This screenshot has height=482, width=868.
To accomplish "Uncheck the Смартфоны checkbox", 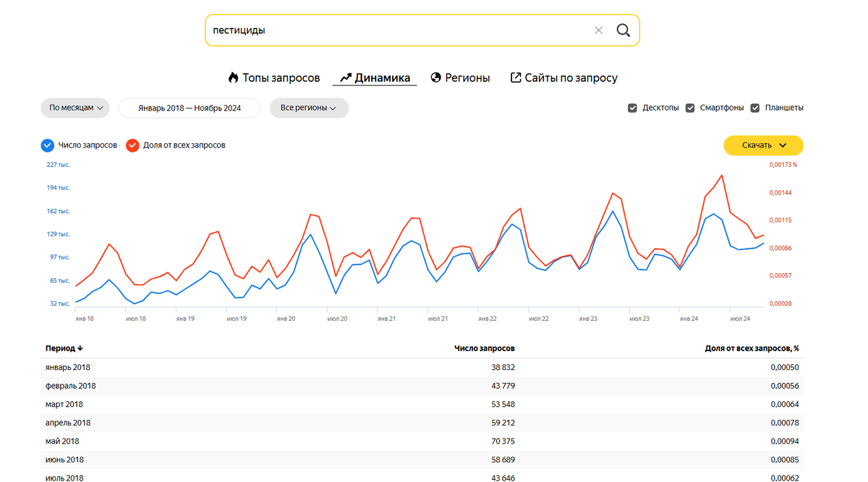I will (690, 108).
